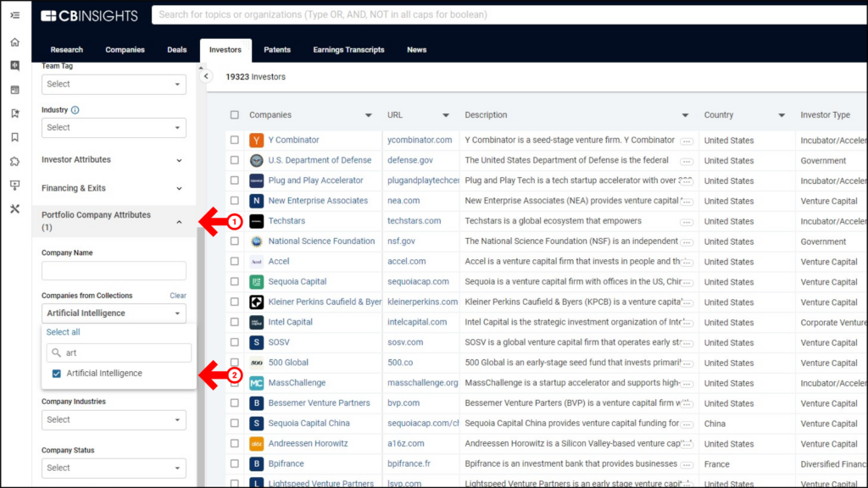This screenshot has height=488, width=868.
Task: Check the Techstars row checkbox
Action: [x=235, y=221]
